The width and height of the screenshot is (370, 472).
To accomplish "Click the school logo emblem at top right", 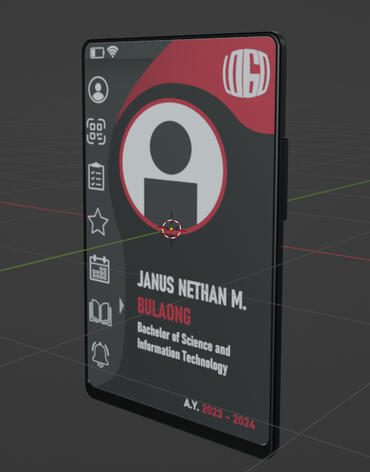I will (x=247, y=73).
